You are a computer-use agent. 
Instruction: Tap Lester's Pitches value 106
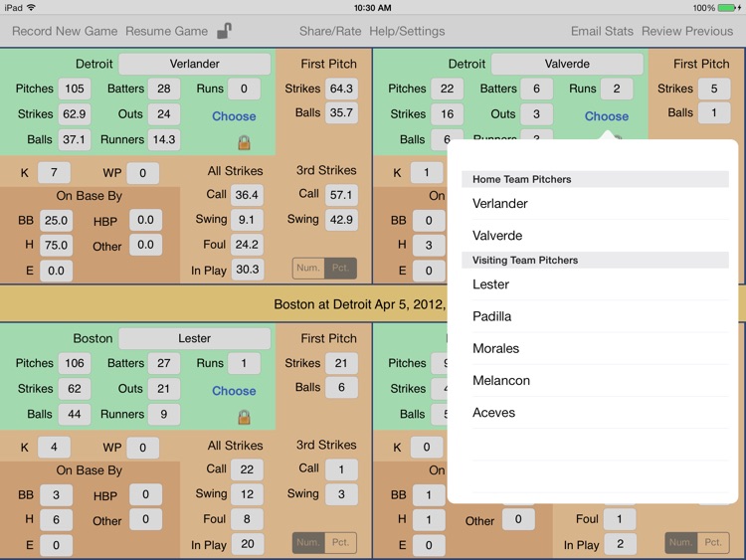[75, 363]
